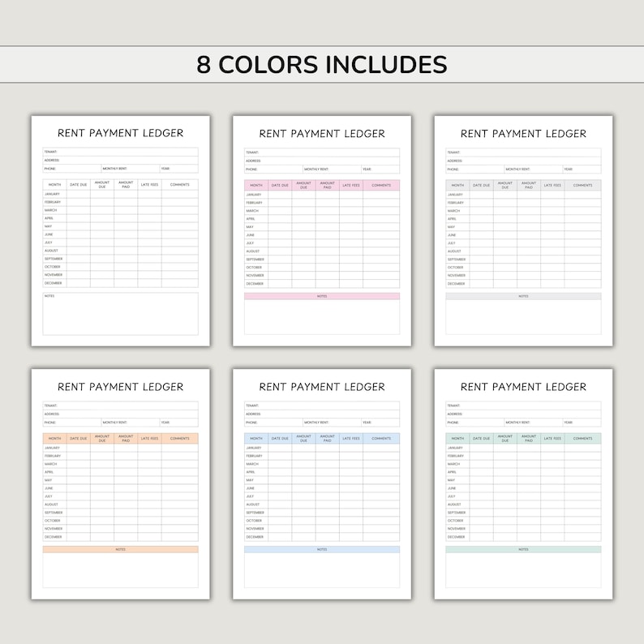Click MARCH row on the gray ledger

click(x=523, y=211)
